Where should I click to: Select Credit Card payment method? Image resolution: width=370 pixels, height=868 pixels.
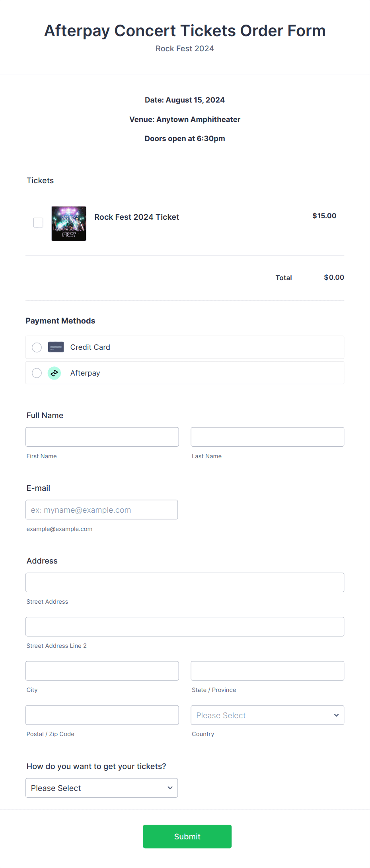tap(37, 347)
